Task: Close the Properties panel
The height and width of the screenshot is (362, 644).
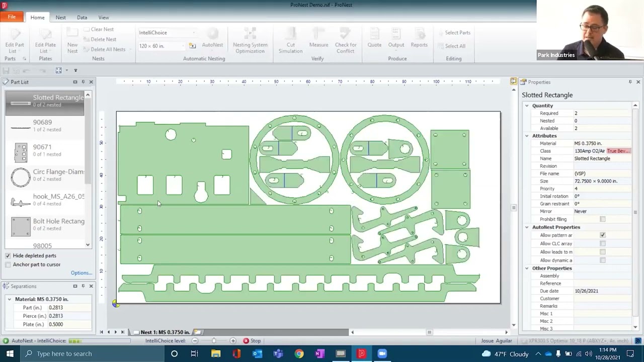Action: point(638,82)
